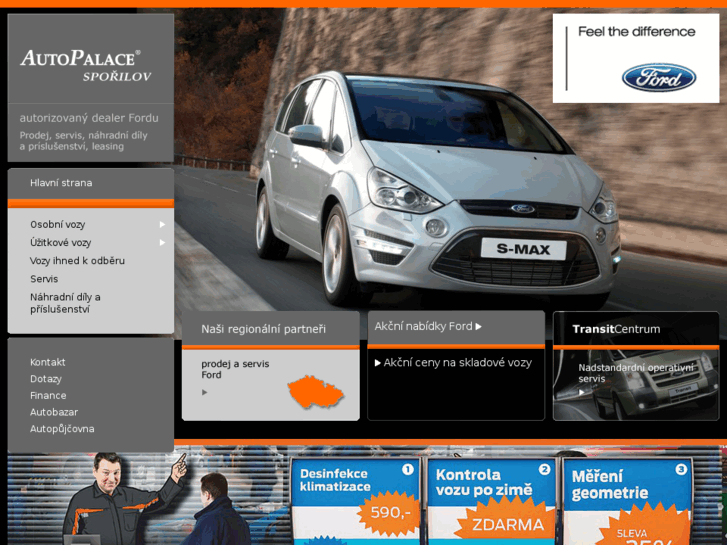Click the pointing mechanic illustration
This screenshot has width=727, height=545.
[123, 499]
